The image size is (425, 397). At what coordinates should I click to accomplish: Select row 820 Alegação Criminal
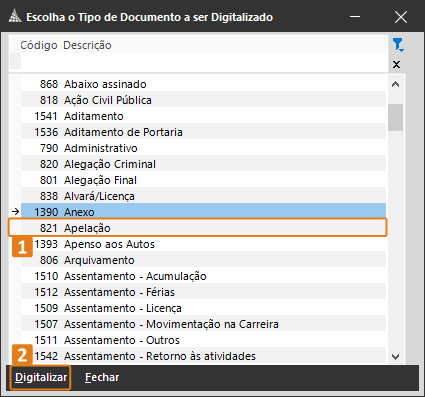point(203,164)
